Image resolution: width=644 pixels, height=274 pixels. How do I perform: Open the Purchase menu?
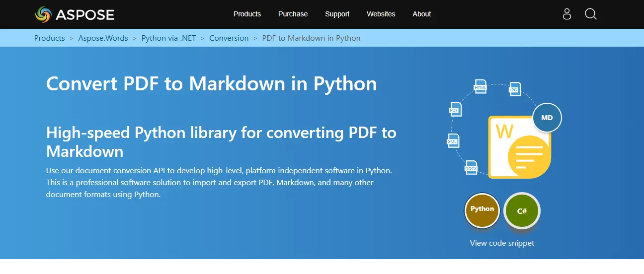click(293, 14)
